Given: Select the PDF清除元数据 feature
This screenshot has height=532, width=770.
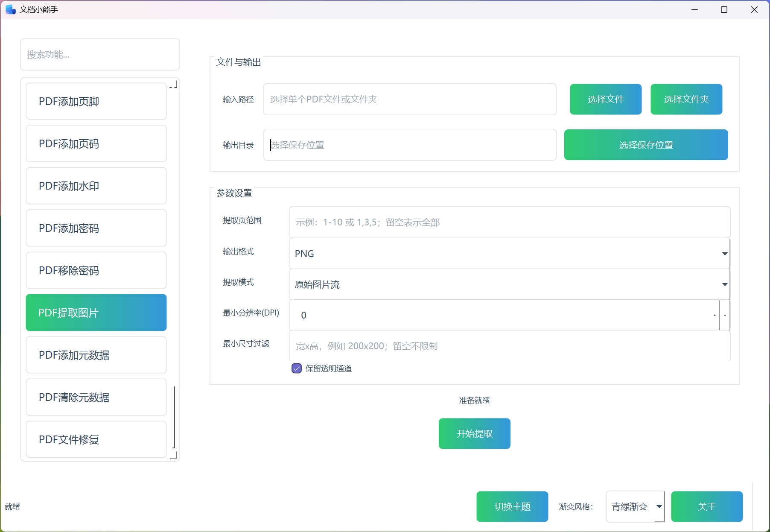Looking at the screenshot, I should [96, 397].
